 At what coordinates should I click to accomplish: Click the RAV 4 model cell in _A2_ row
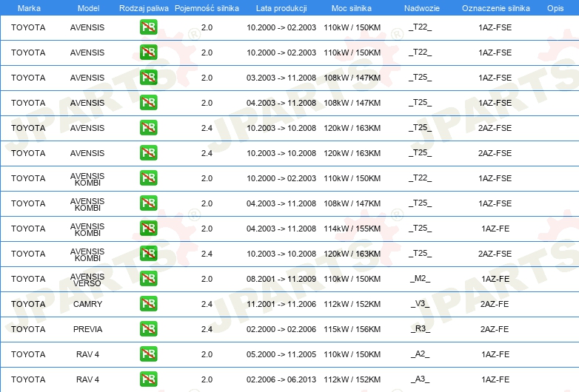[87, 354]
